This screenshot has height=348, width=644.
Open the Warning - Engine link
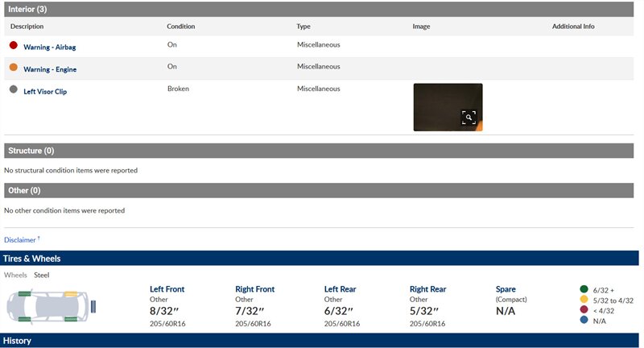coord(50,69)
